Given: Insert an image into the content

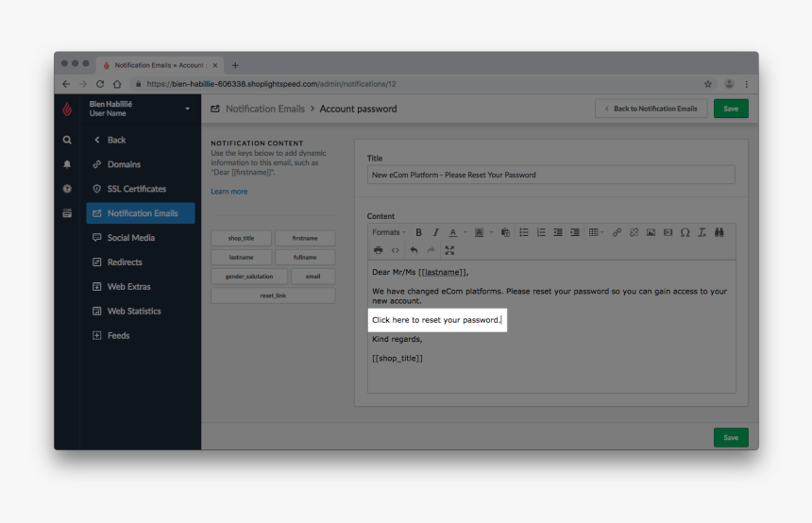Looking at the screenshot, I should (651, 232).
